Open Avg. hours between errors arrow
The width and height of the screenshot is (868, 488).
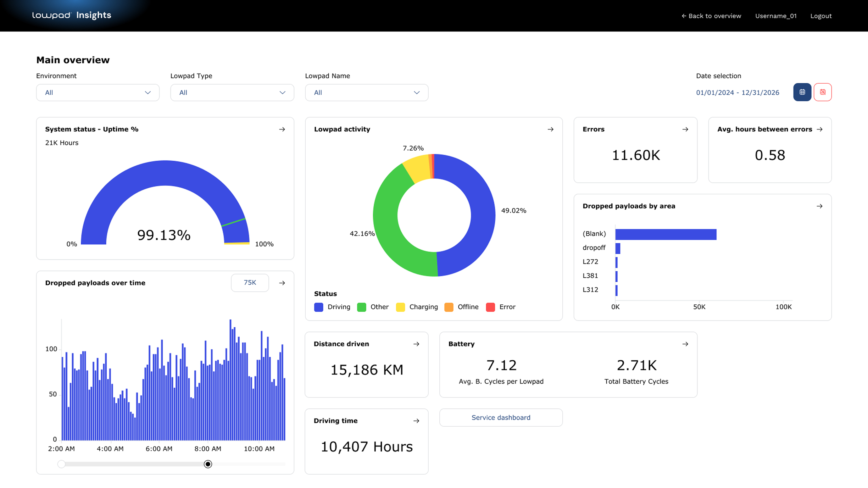point(820,129)
